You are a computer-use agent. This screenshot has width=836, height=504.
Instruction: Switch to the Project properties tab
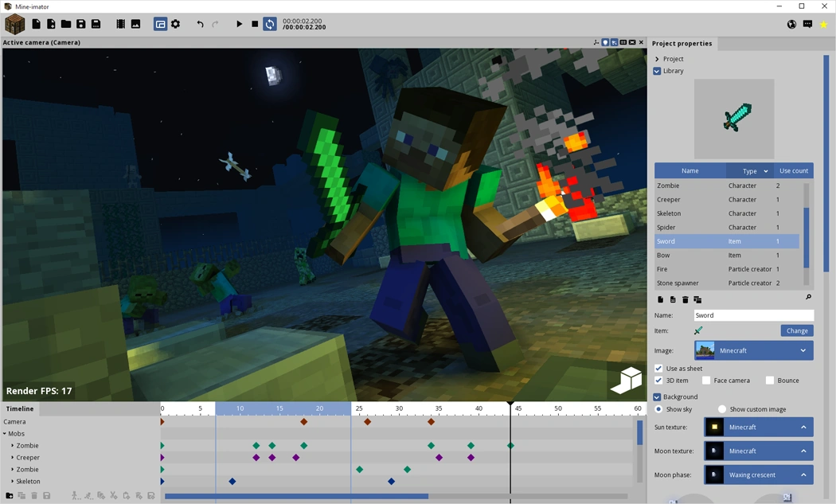[682, 43]
